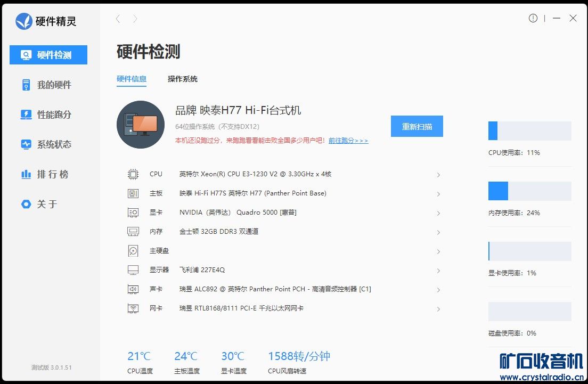588x384 pixels.
Task: Click the 硬件精灵 logo icon
Action: pyautogui.click(x=23, y=21)
